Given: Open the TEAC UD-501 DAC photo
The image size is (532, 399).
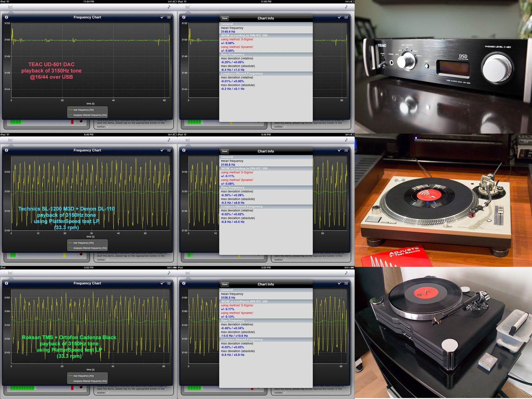Looking at the screenshot, I should pos(443,66).
